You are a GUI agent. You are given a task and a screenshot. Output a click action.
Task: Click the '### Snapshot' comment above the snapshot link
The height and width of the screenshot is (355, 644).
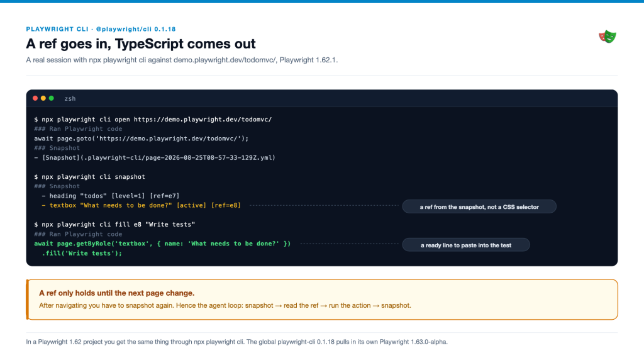[x=57, y=148]
